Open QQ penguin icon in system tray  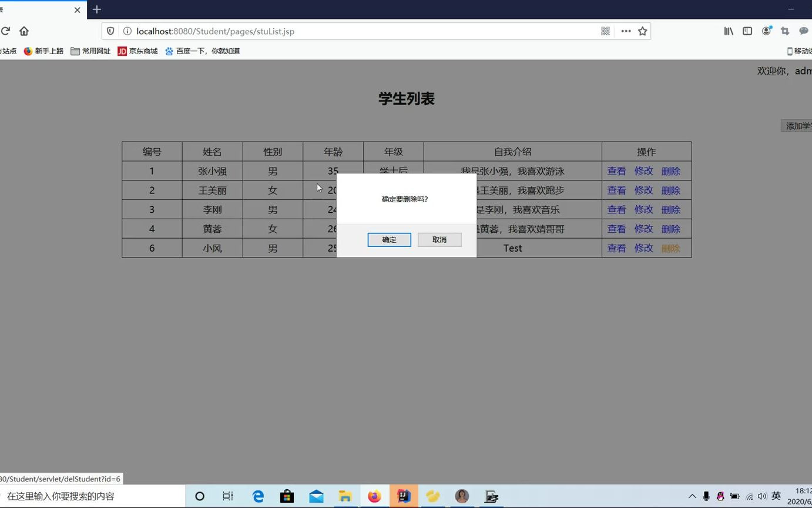(720, 496)
